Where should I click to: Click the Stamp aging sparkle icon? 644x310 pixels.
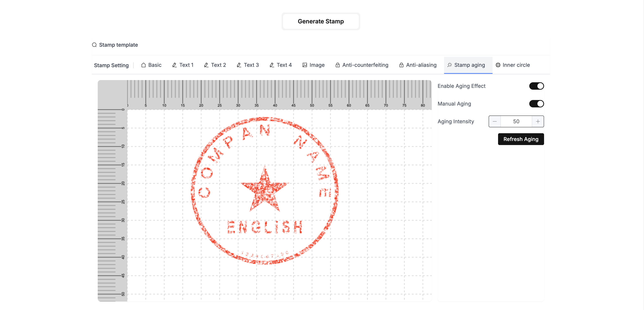[449, 65]
